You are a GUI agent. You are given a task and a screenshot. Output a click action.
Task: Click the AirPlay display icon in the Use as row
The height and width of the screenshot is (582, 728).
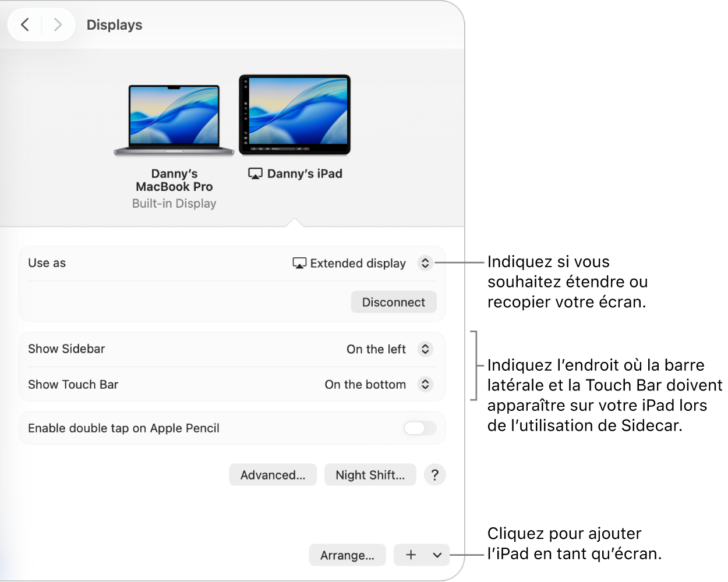click(x=299, y=263)
